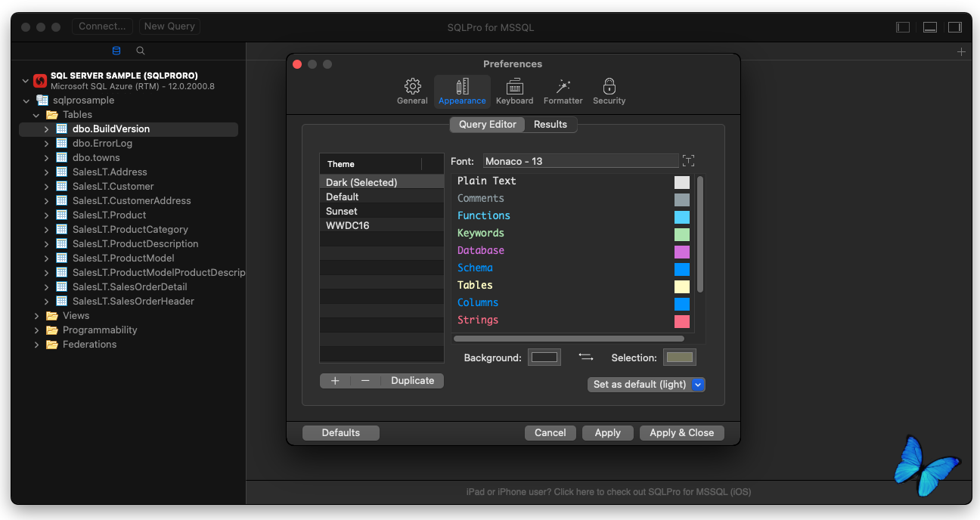Click the SQL Server Sample red server icon

40,80
